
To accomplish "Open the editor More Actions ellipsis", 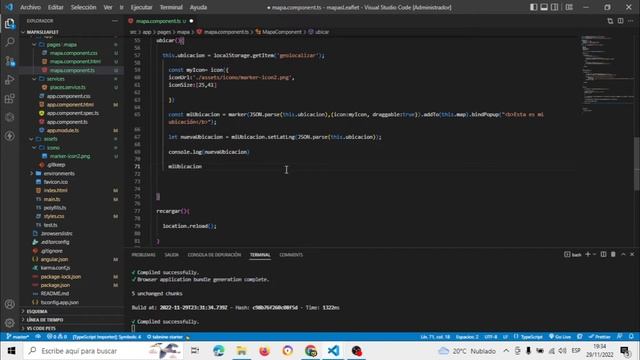I will pyautogui.click(x=631, y=21).
